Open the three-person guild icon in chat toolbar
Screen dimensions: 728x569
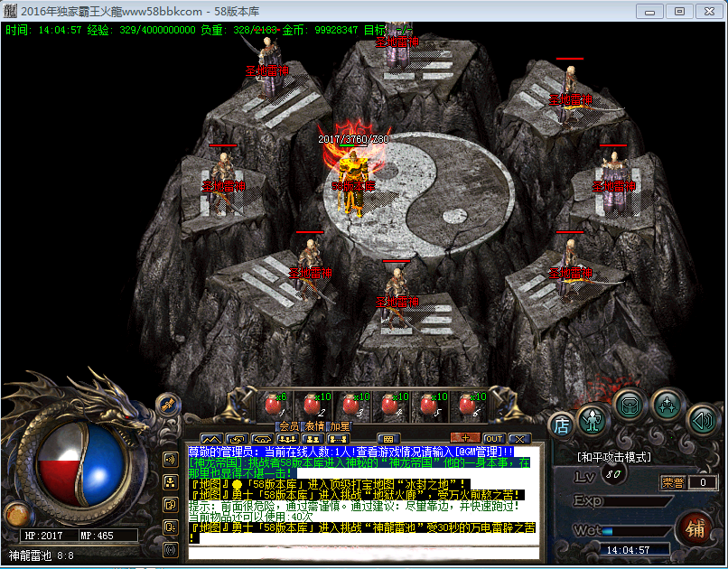287,439
